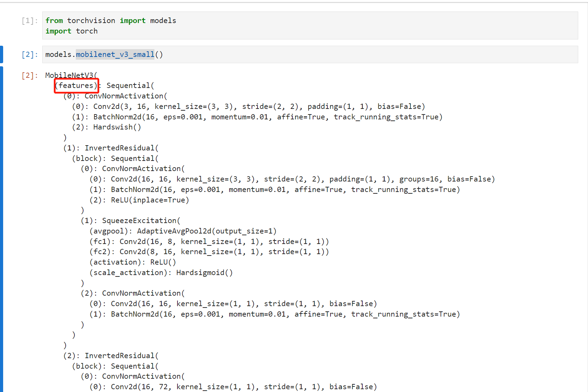Click the MobileNetV3( output line

tap(71, 75)
